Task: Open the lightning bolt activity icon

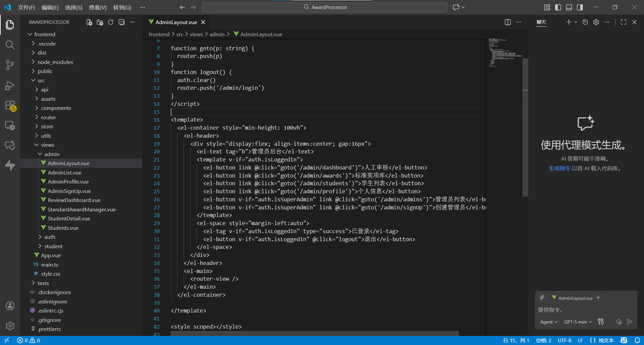Action: click(x=10, y=165)
